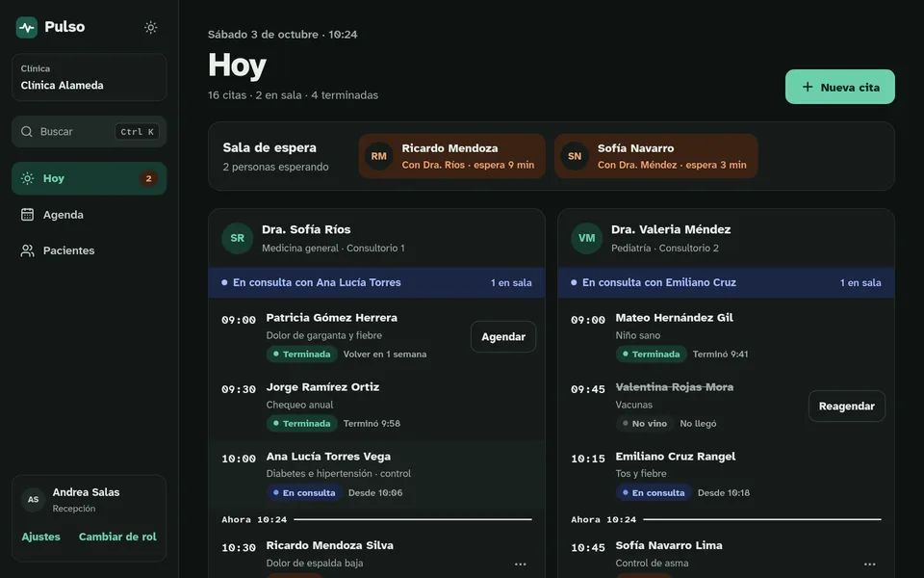
Task: Open the Agenda menu item
Action: click(x=89, y=215)
